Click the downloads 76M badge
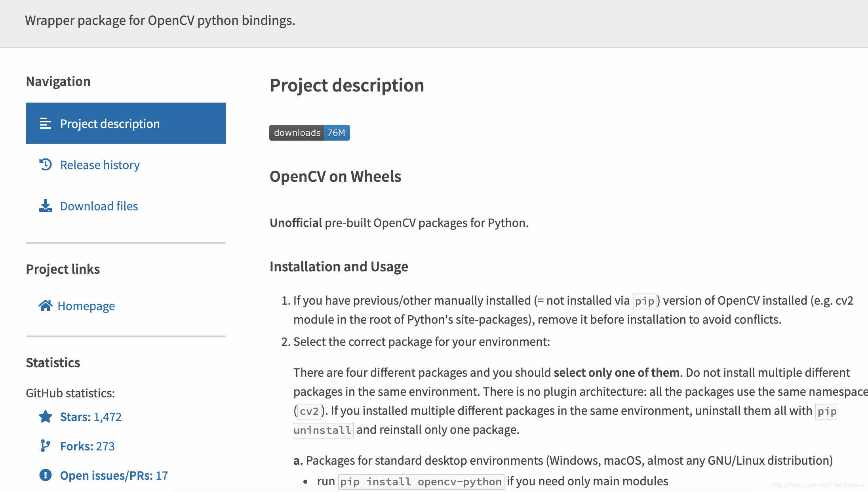 309,133
